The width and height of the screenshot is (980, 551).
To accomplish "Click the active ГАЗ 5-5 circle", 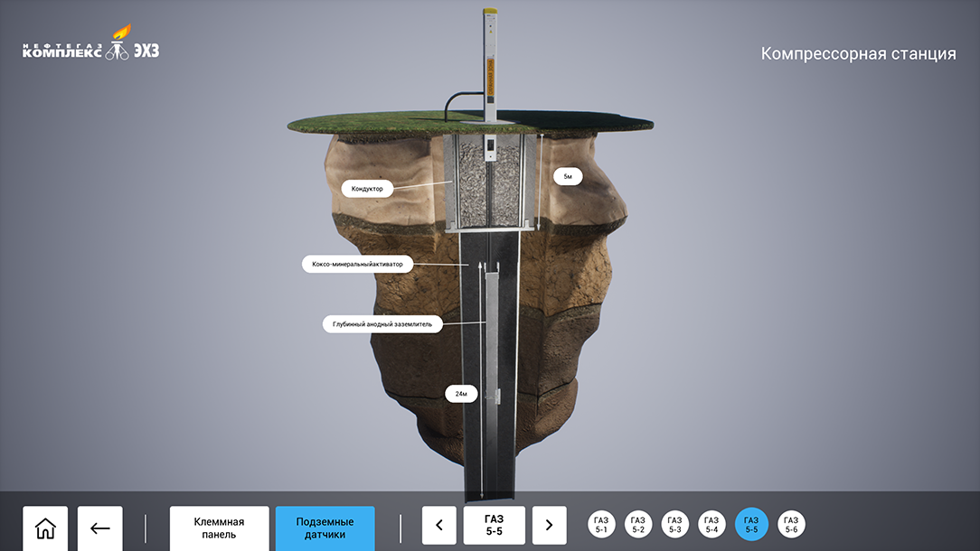I will (x=751, y=524).
